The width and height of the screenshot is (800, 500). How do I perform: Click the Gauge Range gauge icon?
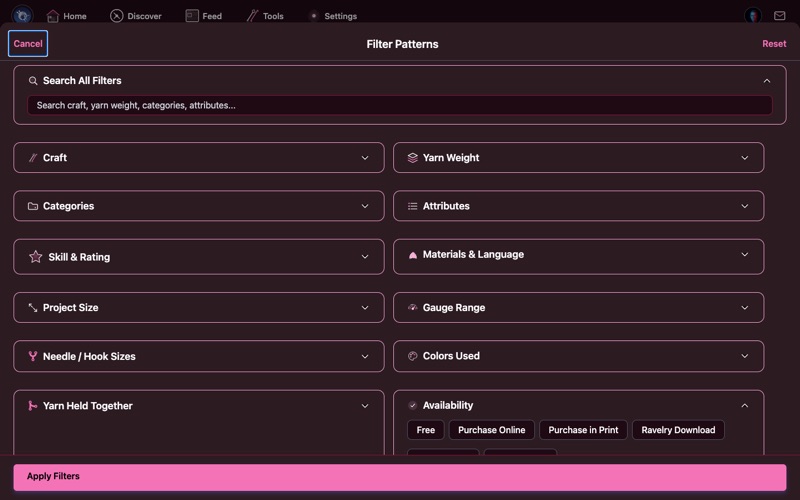point(413,307)
